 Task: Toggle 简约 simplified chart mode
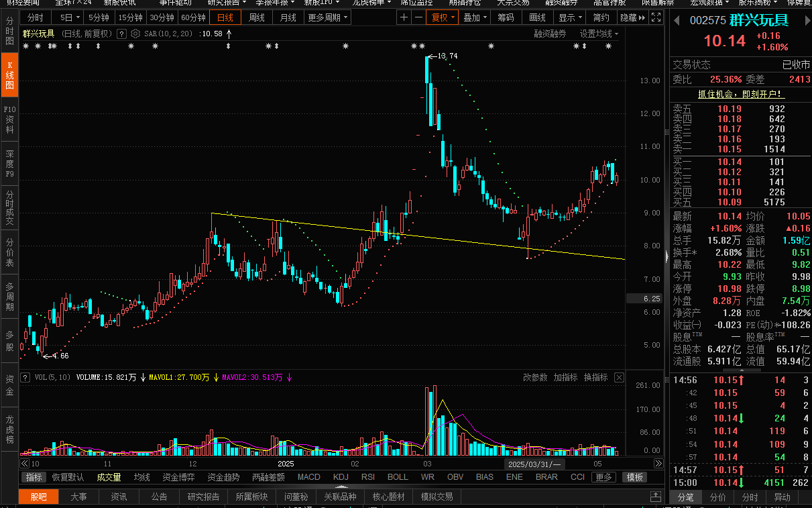click(601, 17)
